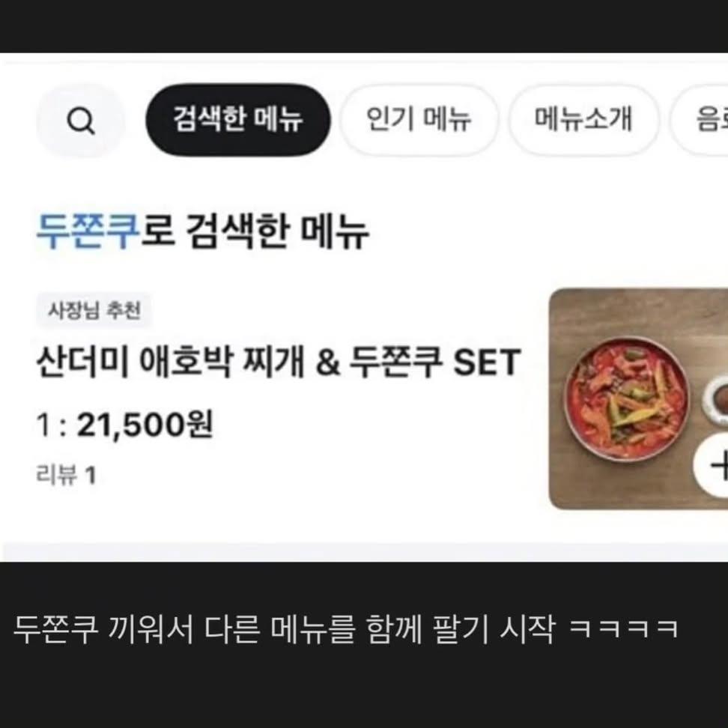Open the stew set food photo
Image resolution: width=728 pixels, height=728 pixels.
tap(638, 398)
